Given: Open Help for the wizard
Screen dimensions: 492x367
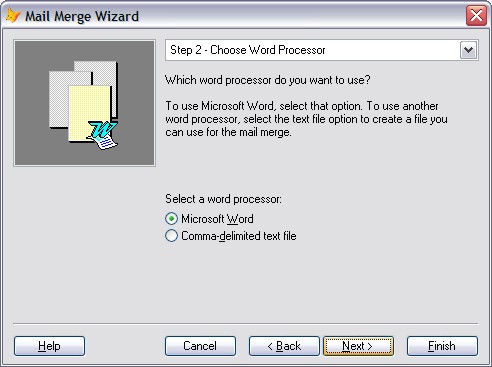Looking at the screenshot, I should [49, 346].
